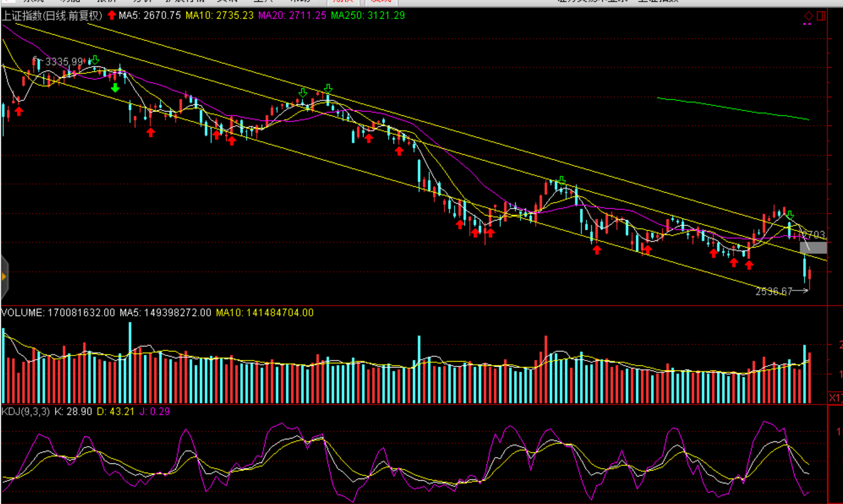This screenshot has width=843, height=504.
Task: Click the solid green down arrow sell signal
Action: coord(115,88)
